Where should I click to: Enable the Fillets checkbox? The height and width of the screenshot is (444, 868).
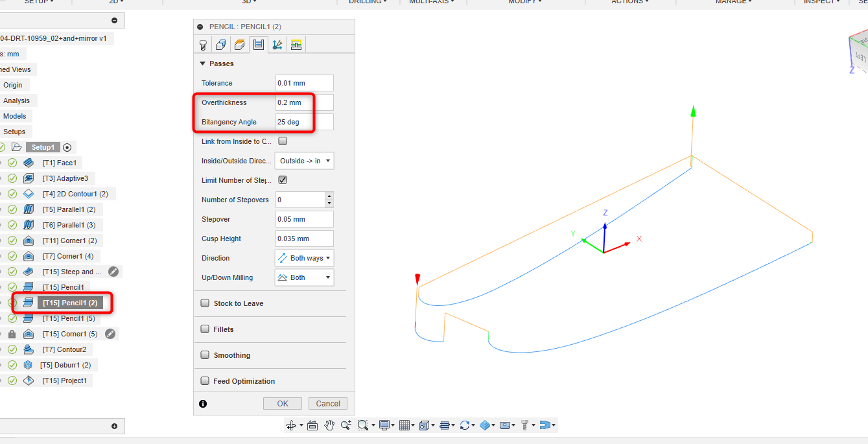click(x=204, y=329)
